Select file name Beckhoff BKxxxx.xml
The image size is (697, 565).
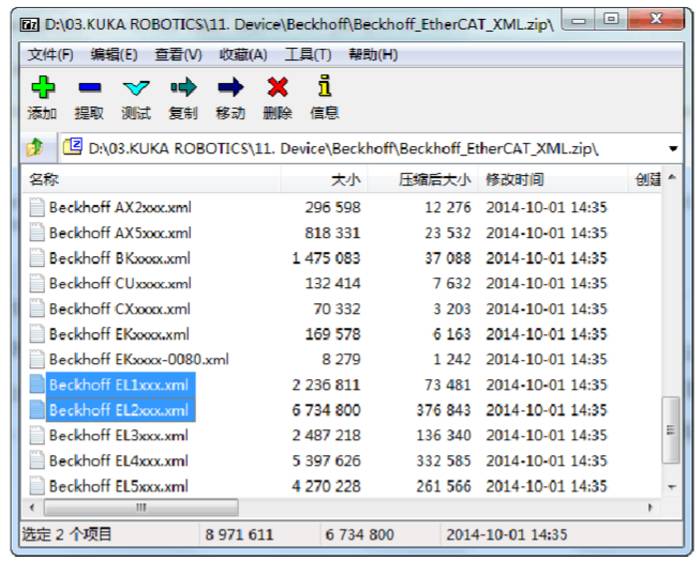120,258
